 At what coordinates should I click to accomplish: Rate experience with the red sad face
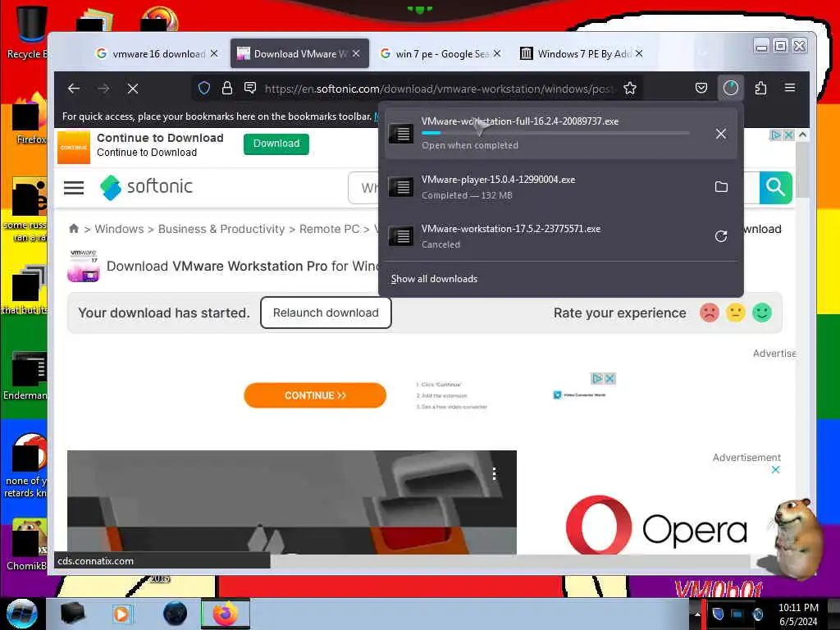click(x=710, y=313)
